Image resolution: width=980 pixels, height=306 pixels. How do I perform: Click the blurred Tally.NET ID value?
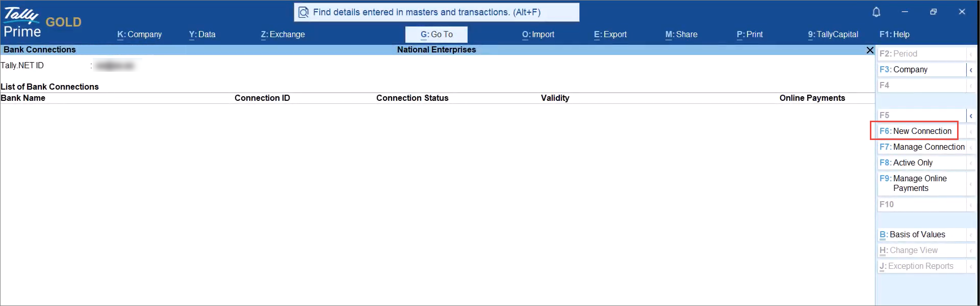tap(115, 66)
